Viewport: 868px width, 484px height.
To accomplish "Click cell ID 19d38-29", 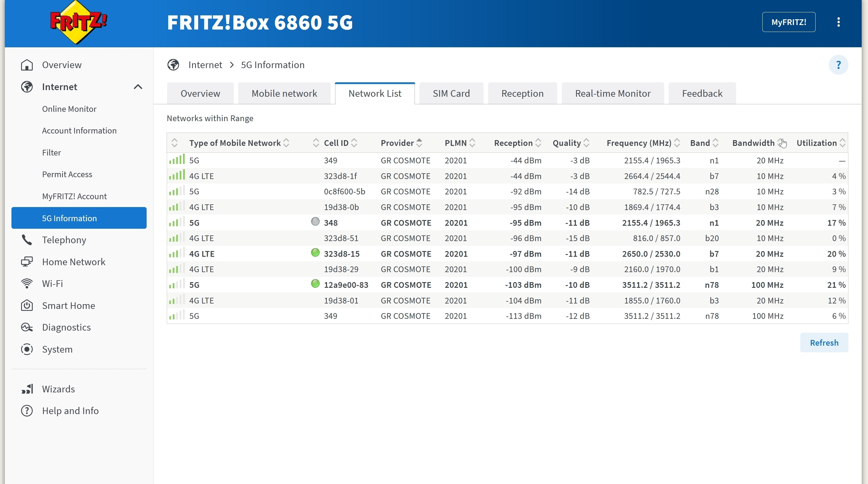I will pyautogui.click(x=341, y=269).
